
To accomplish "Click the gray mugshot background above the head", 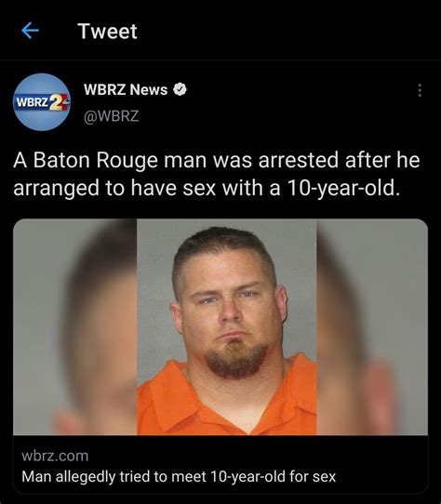I will click(225, 223).
